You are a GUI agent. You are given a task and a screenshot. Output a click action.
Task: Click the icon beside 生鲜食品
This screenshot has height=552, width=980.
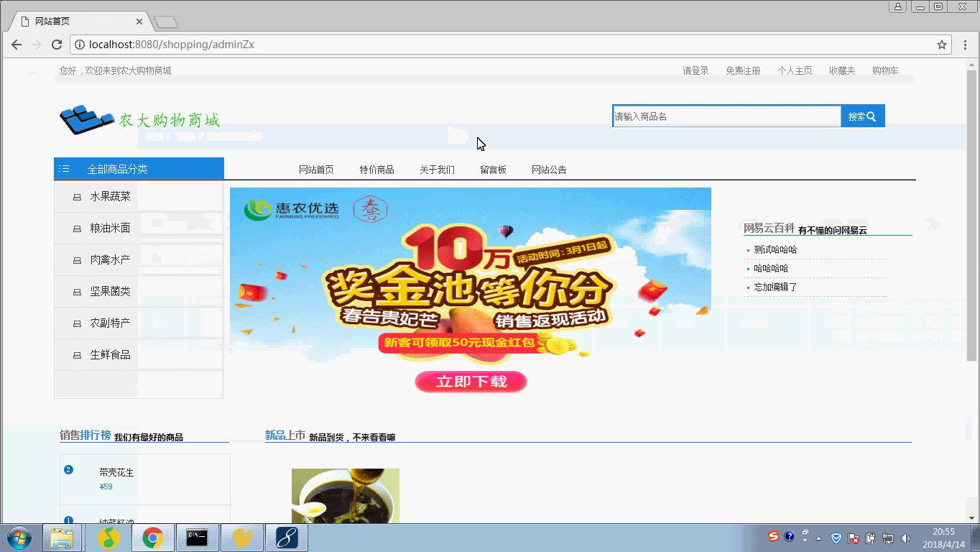(x=77, y=355)
